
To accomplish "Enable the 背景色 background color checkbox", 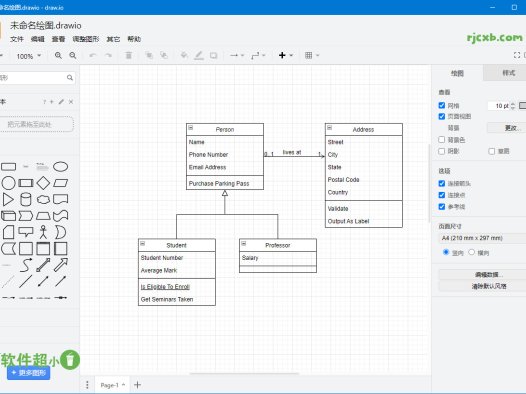I will pos(442,139).
